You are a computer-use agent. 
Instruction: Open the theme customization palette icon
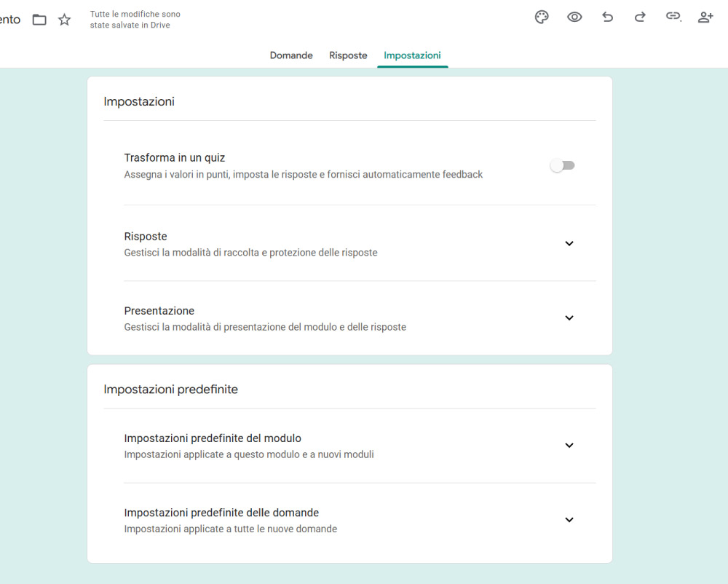(542, 17)
